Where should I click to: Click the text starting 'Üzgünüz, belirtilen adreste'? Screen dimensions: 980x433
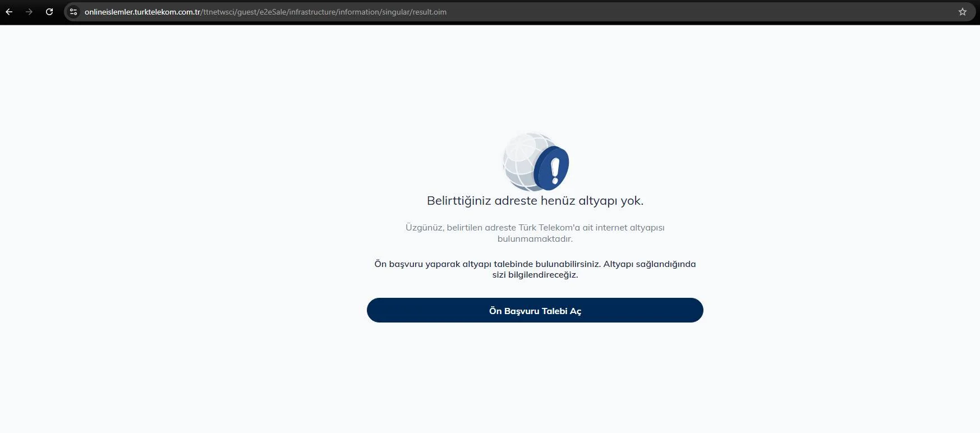pyautogui.click(x=535, y=233)
